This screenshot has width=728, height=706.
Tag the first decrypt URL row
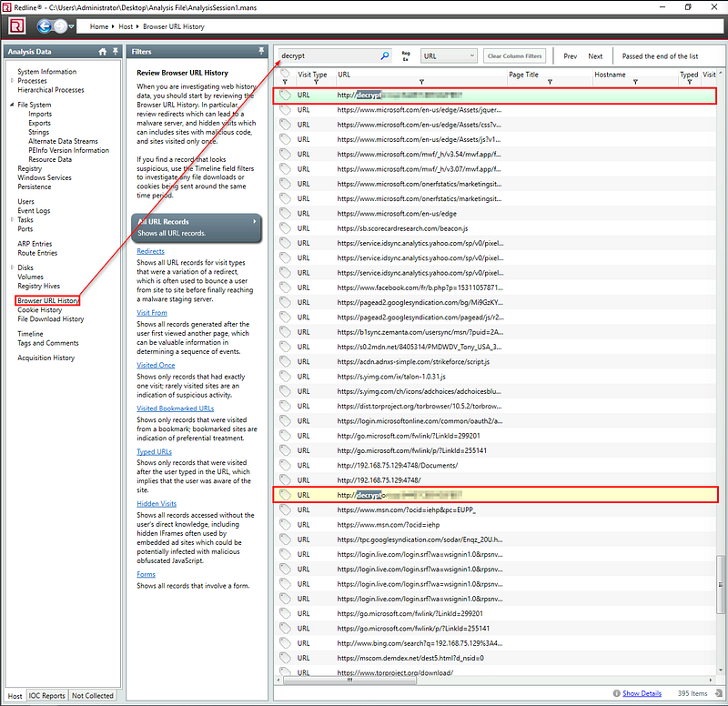click(x=285, y=96)
